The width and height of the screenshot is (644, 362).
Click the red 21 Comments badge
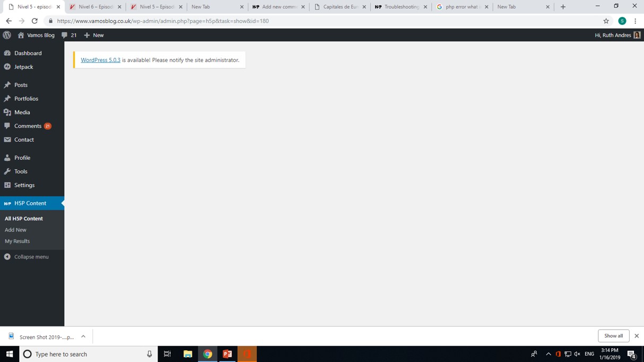pyautogui.click(x=48, y=126)
